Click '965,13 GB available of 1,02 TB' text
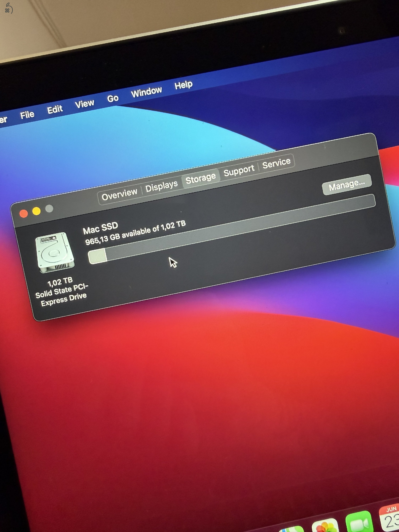Viewport: 399px width, 532px height. (x=135, y=233)
